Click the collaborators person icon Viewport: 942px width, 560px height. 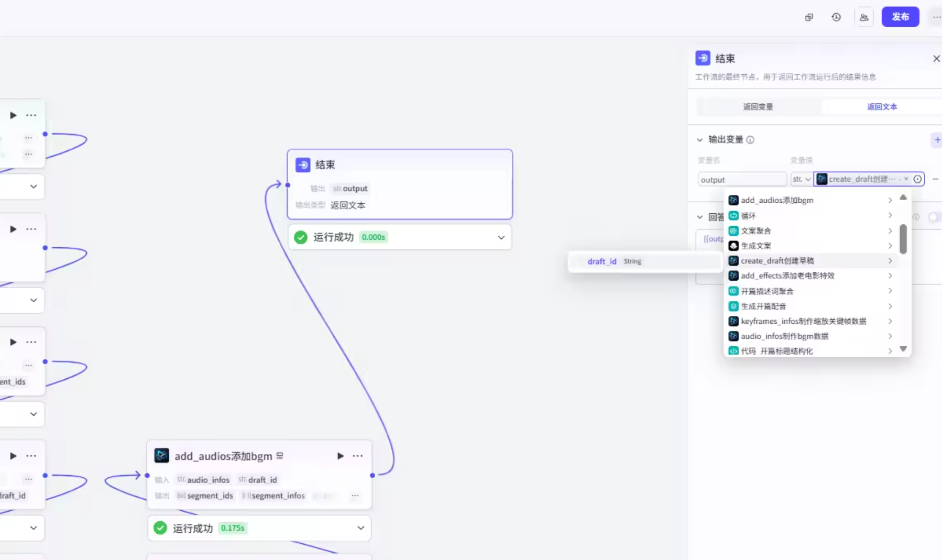(x=863, y=17)
